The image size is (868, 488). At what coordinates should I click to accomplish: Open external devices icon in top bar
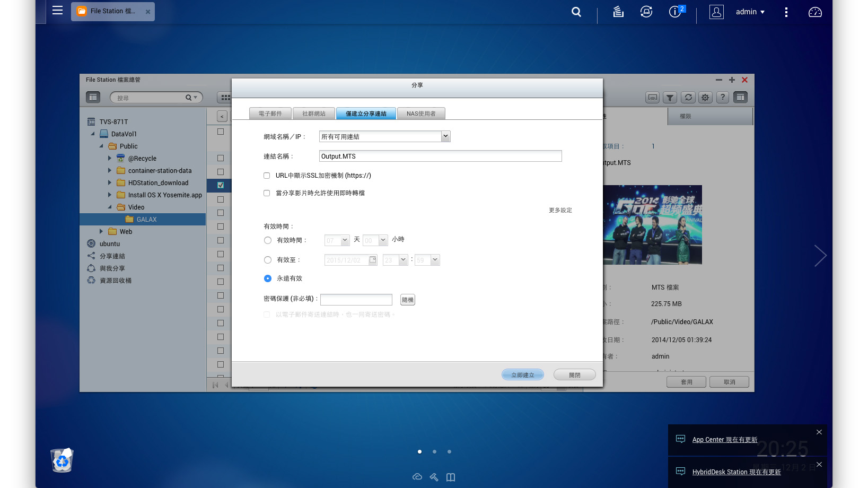(646, 12)
